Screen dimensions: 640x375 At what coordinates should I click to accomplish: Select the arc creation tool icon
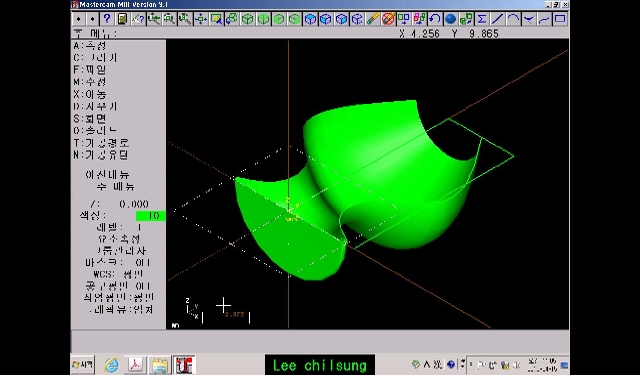(513, 19)
